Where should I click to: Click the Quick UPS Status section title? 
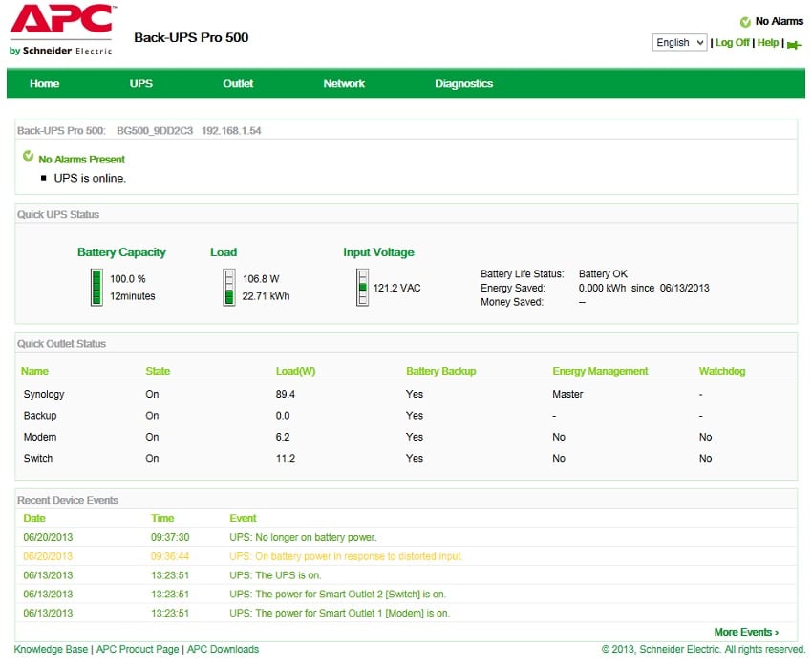point(58,214)
